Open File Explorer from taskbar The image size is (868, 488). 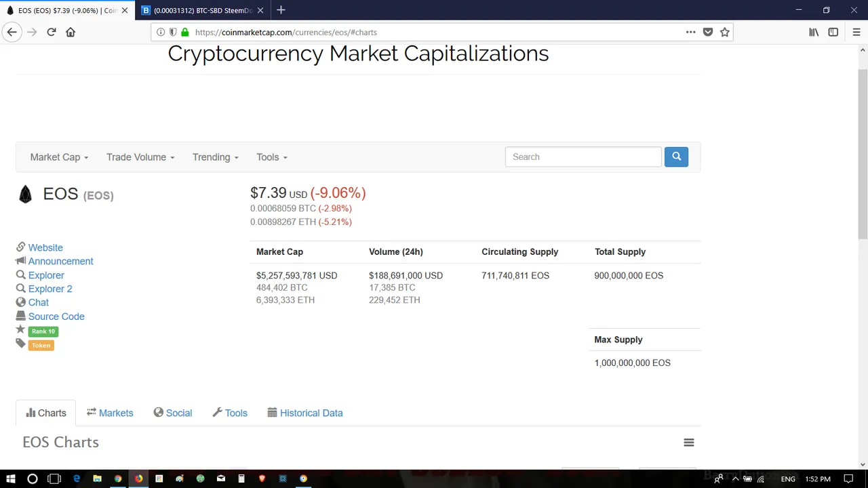[97, 479]
